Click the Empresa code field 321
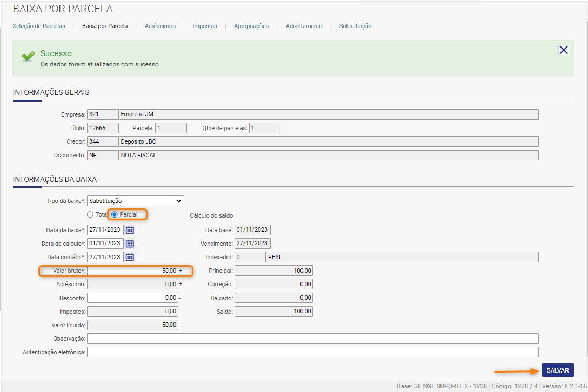Viewport: 588px width, 392px height. (x=103, y=114)
